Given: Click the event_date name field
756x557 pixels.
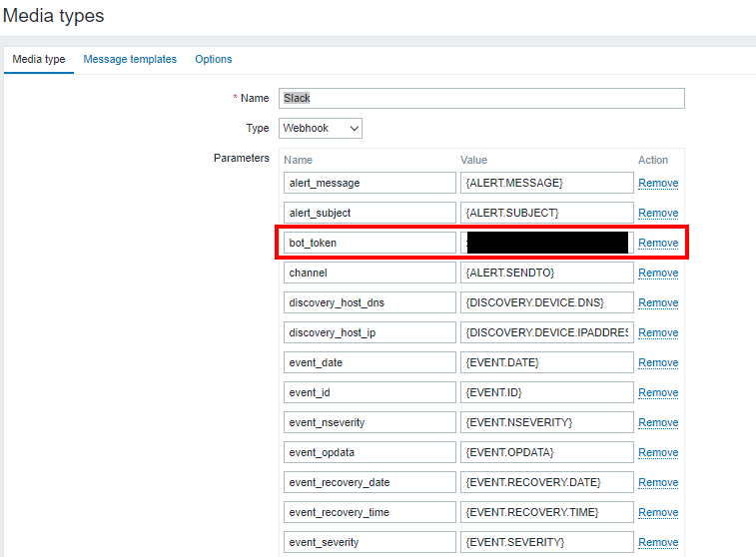Looking at the screenshot, I should pos(370,362).
